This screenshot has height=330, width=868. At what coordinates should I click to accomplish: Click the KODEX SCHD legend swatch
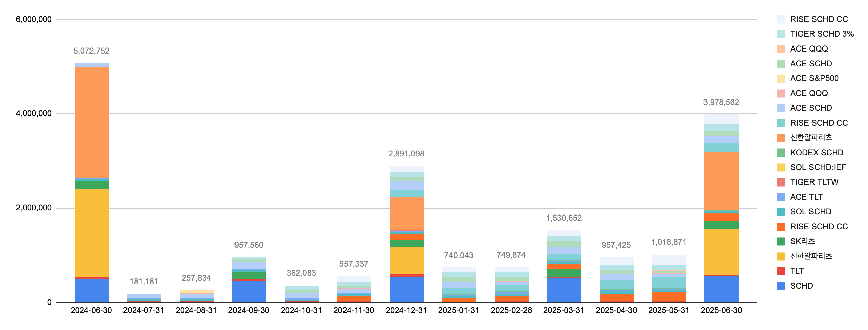[781, 153]
